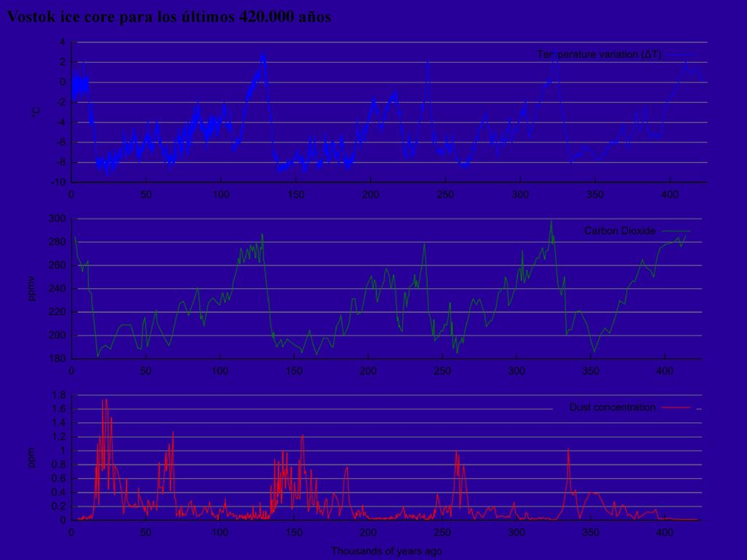Click the '1.4' tick on the dust axis
The width and height of the screenshot is (747, 560).
(59, 423)
